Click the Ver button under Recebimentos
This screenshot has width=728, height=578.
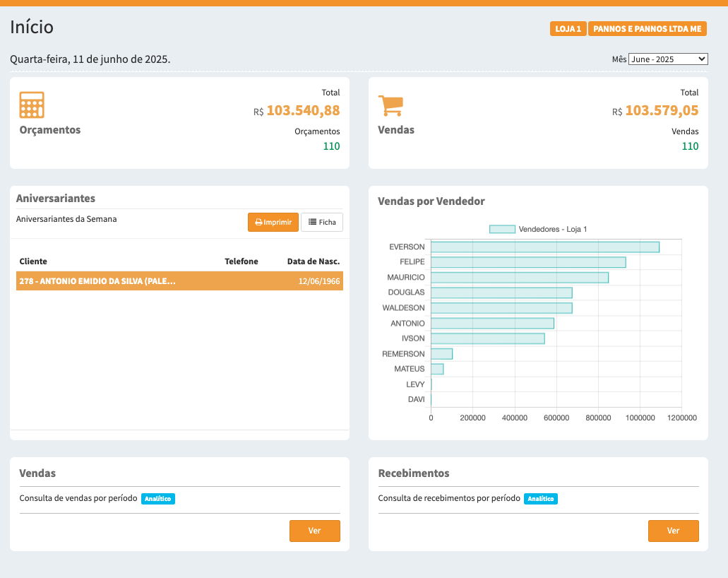(673, 531)
